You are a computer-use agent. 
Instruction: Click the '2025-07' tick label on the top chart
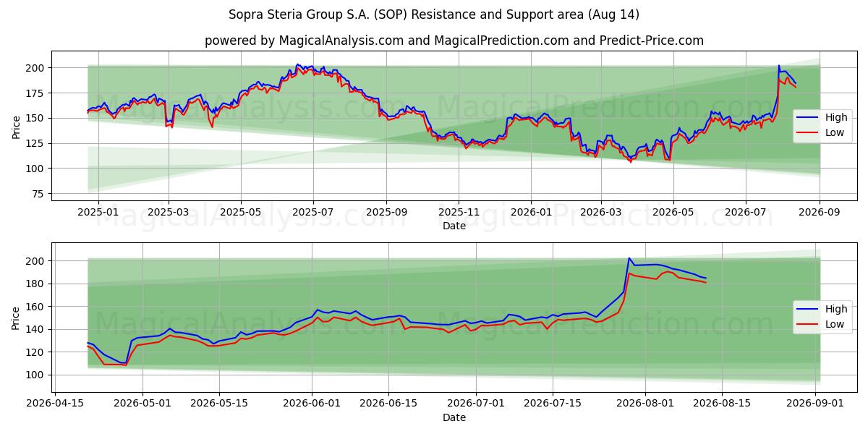point(313,212)
